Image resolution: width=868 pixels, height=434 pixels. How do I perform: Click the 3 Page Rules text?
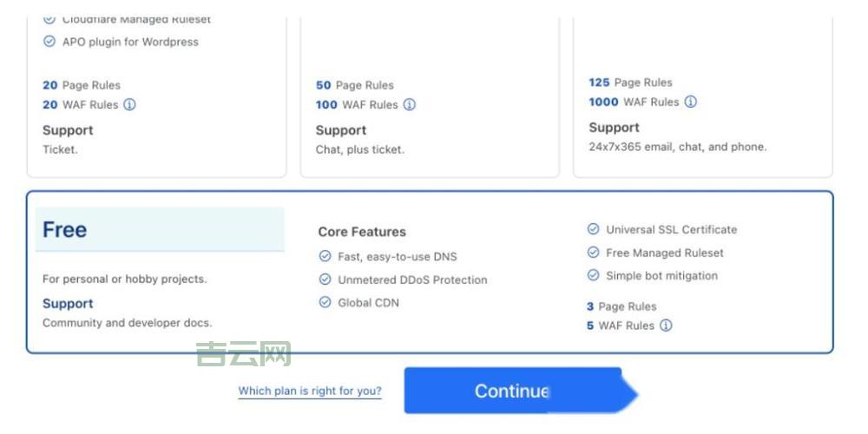click(621, 306)
